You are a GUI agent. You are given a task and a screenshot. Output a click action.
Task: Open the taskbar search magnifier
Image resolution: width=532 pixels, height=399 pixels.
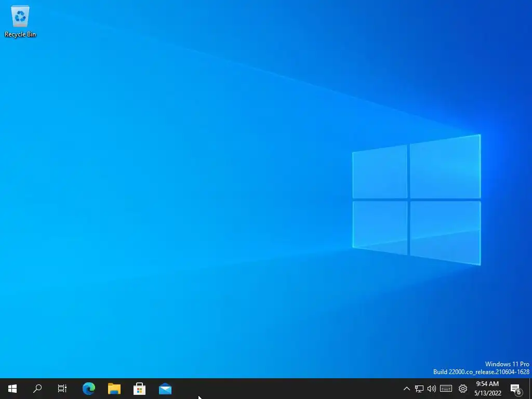(x=37, y=389)
